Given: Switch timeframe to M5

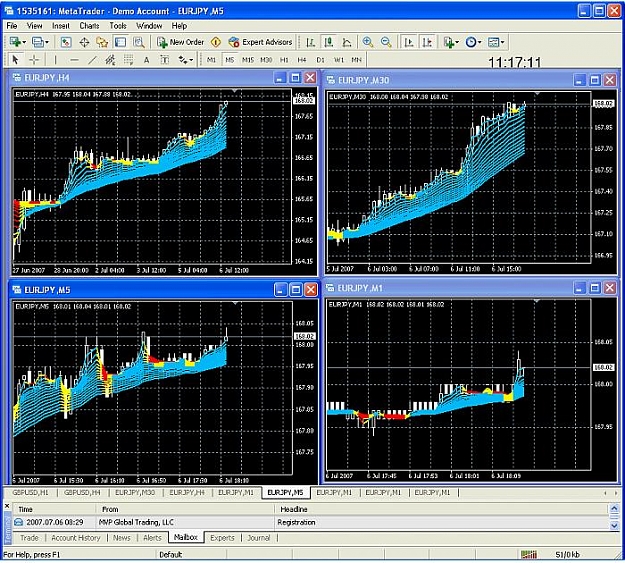Looking at the screenshot, I should 230,60.
